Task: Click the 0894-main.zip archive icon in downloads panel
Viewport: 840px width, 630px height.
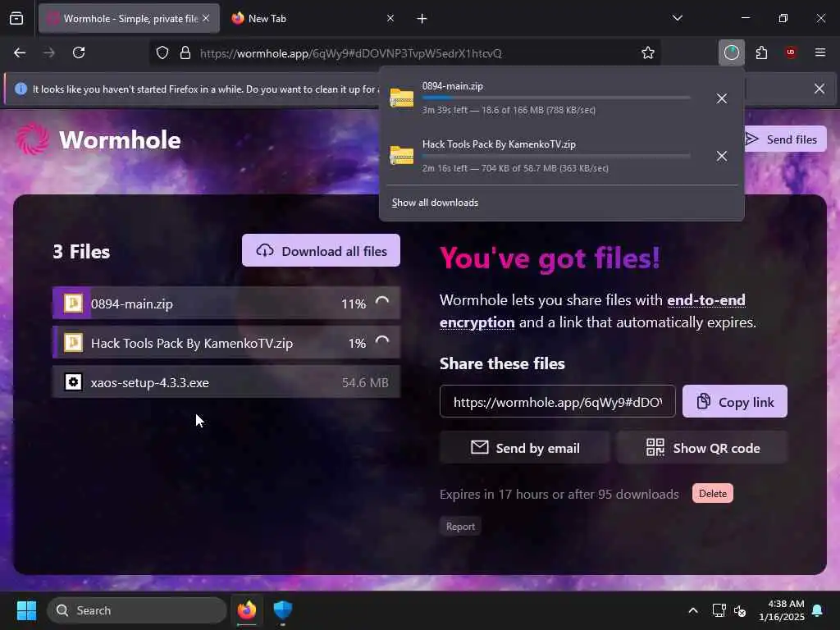Action: 401,98
